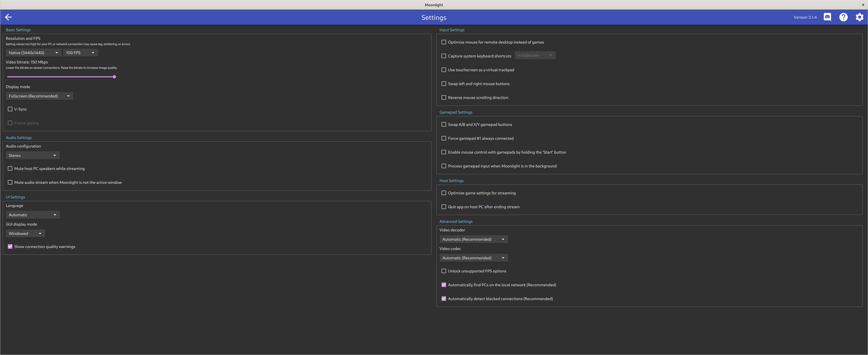Enable Reverse mouse scrolling direction
This screenshot has height=355, width=868.
click(x=444, y=97)
